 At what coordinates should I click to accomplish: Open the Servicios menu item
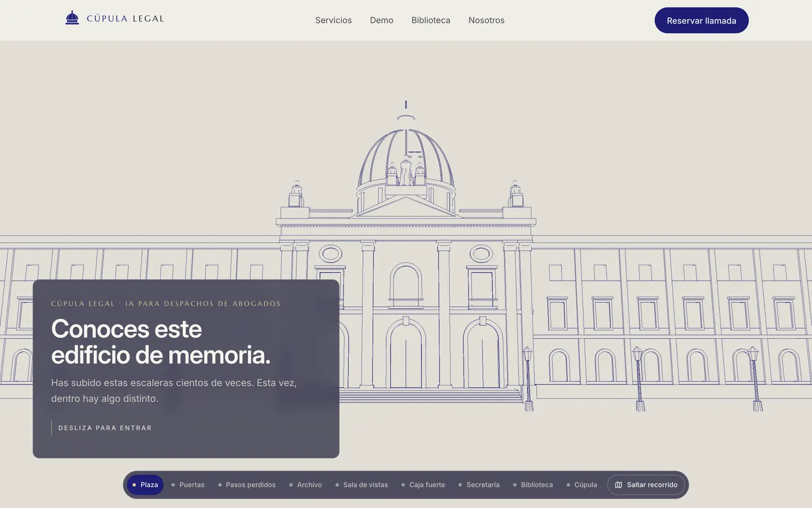tap(333, 20)
